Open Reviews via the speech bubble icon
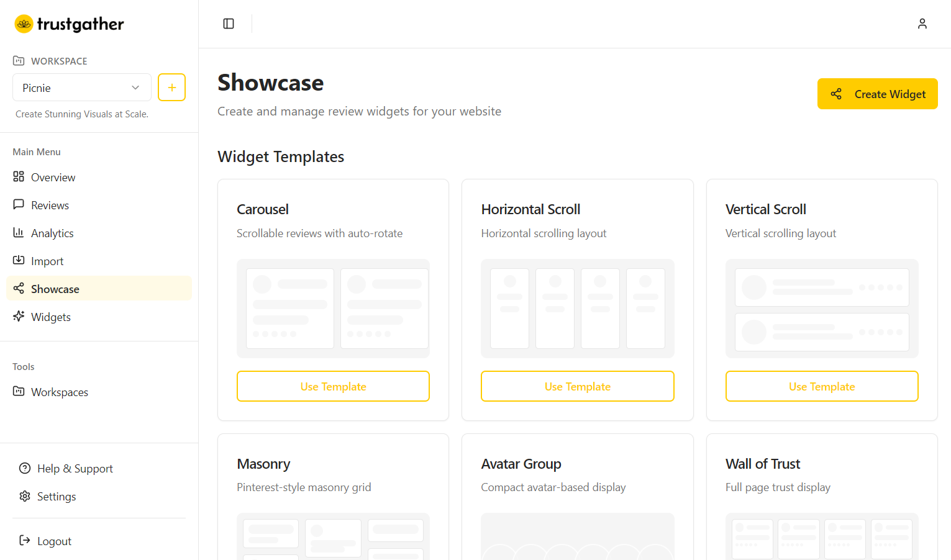Screen dimensions: 951x560 pyautogui.click(x=19, y=205)
